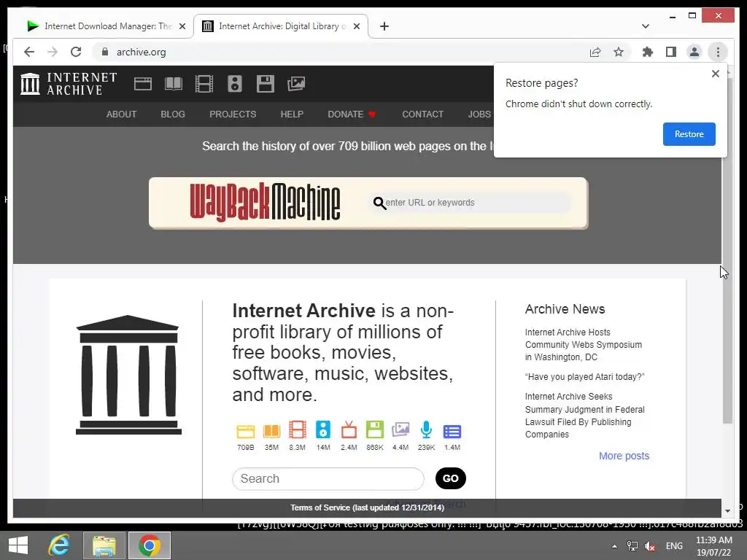The height and width of the screenshot is (560, 747).
Task: Open the Audio speaker icon in top navigation
Action: 234,84
